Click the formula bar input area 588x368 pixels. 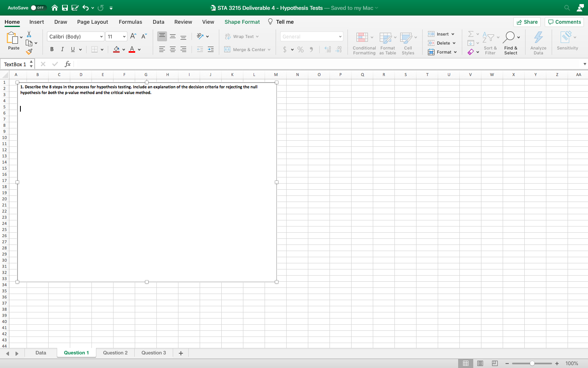(329, 64)
